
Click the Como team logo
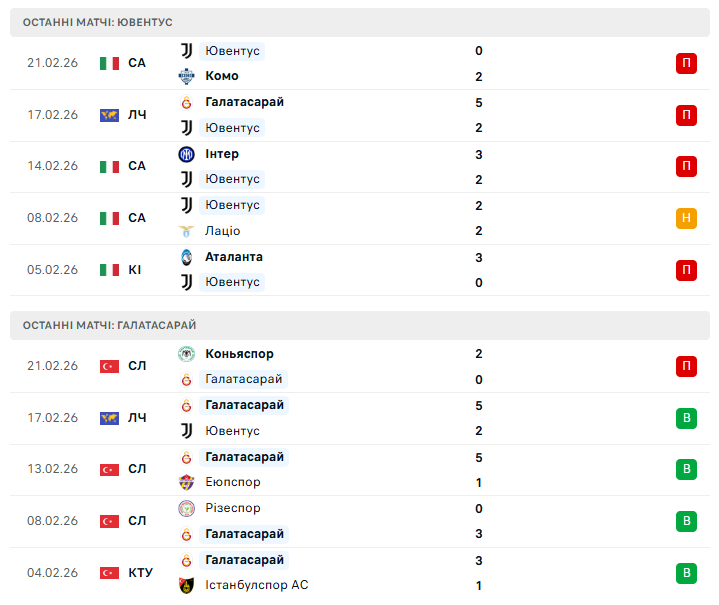(x=186, y=76)
